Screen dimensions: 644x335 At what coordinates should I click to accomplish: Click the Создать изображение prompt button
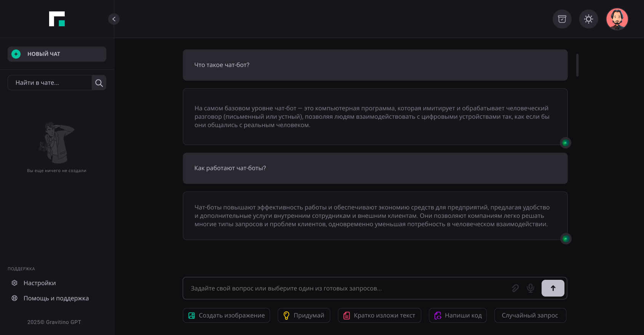pos(226,316)
